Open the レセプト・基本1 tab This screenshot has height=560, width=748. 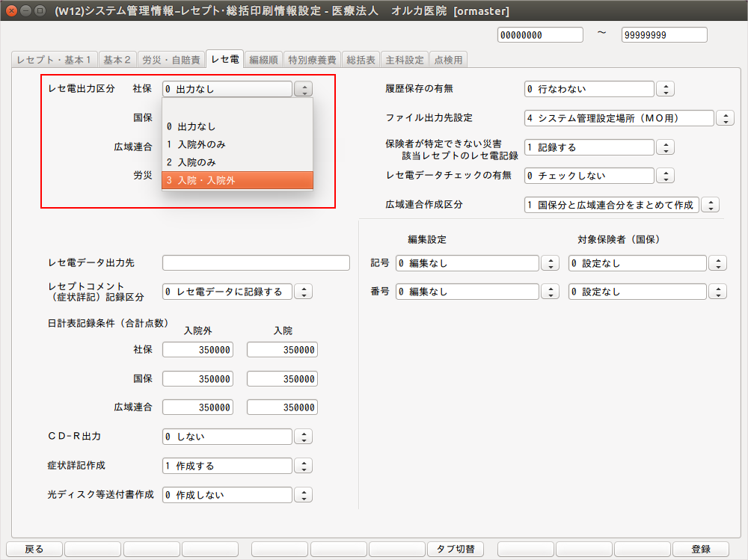pyautogui.click(x=55, y=60)
